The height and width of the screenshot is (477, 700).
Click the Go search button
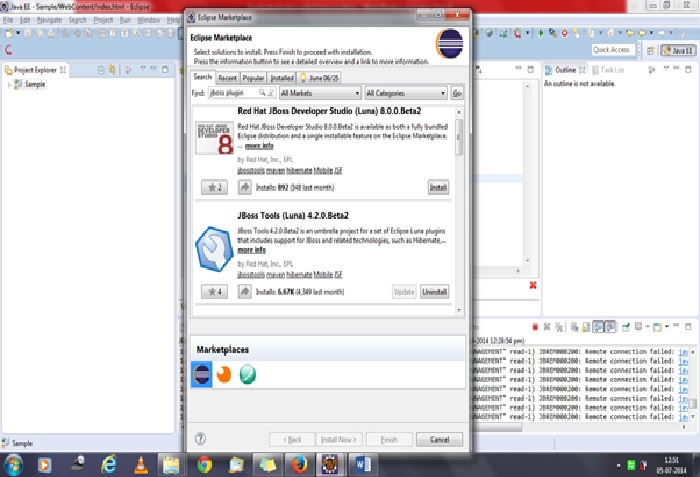pyautogui.click(x=457, y=93)
